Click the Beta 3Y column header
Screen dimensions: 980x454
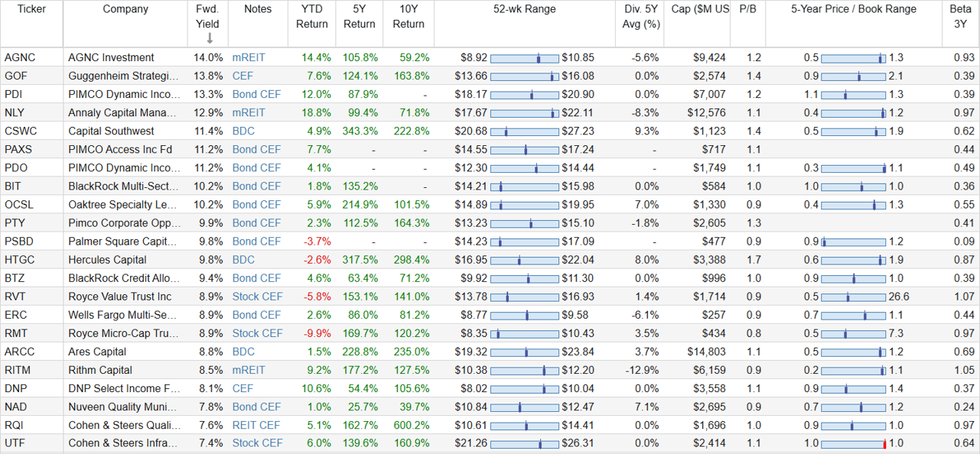tap(961, 16)
